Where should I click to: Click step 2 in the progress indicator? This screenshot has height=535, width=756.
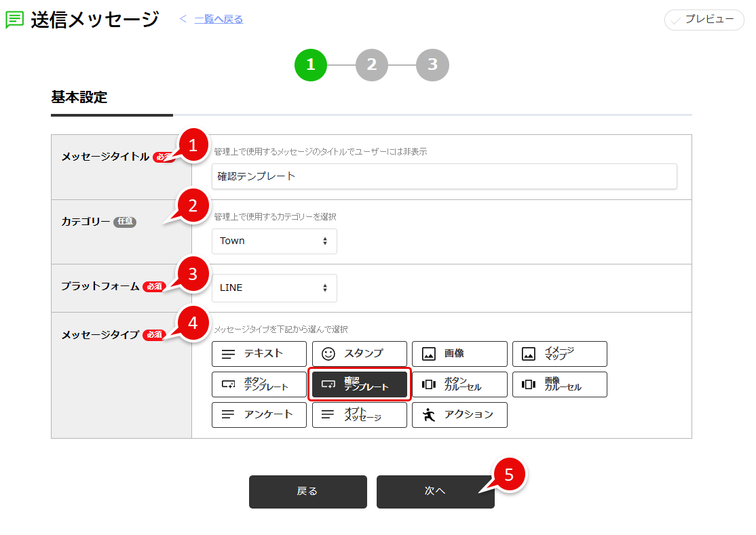(x=371, y=64)
